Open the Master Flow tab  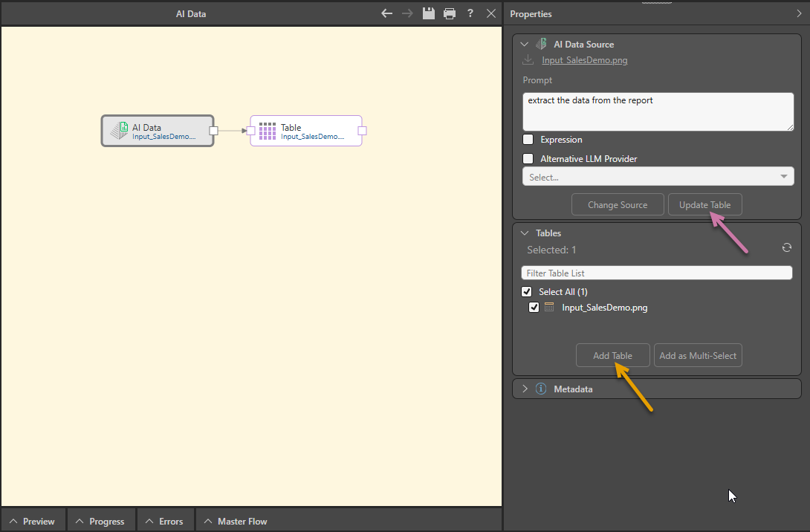tap(236, 521)
